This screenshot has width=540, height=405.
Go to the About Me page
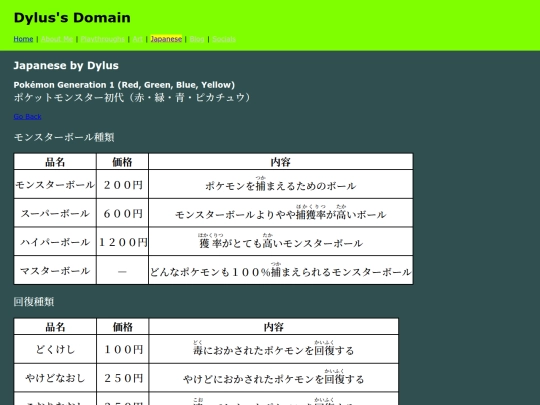(57, 39)
